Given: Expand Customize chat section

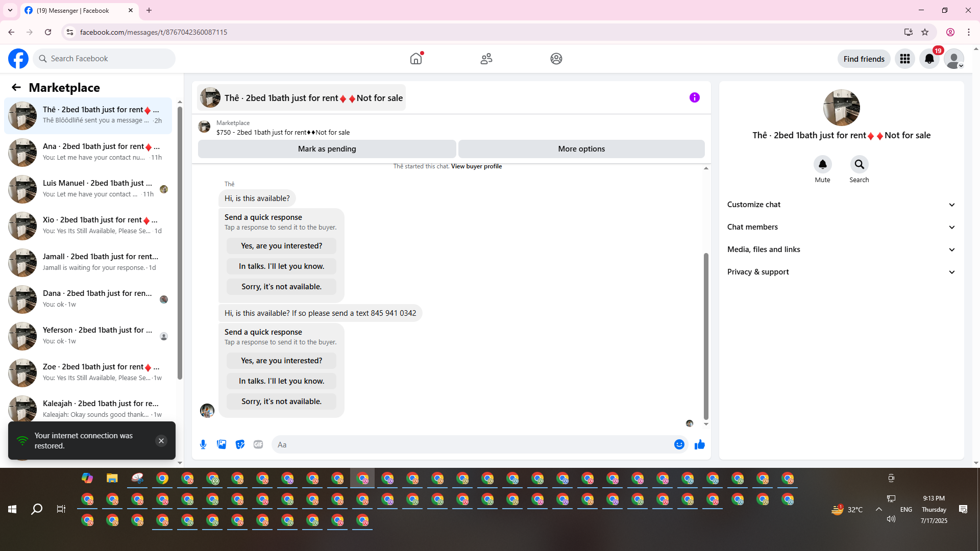Looking at the screenshot, I should [x=841, y=205].
